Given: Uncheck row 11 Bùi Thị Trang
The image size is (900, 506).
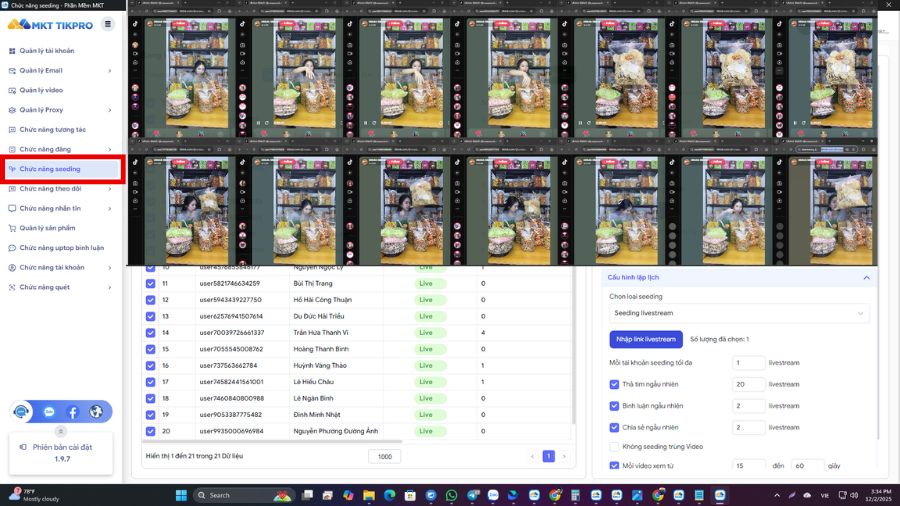Looking at the screenshot, I should (150, 283).
